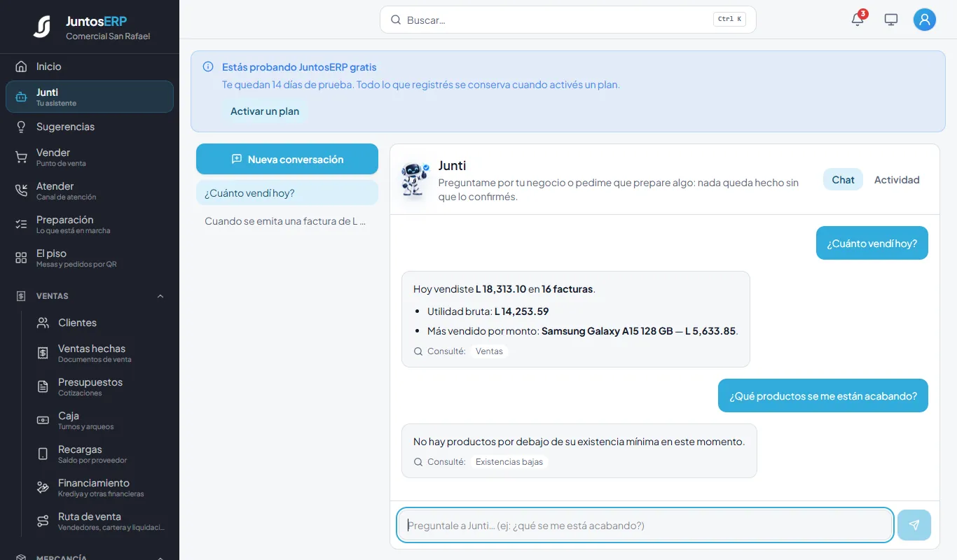This screenshot has width=957, height=560.
Task: Click the Activar un plan button
Action: tap(265, 111)
